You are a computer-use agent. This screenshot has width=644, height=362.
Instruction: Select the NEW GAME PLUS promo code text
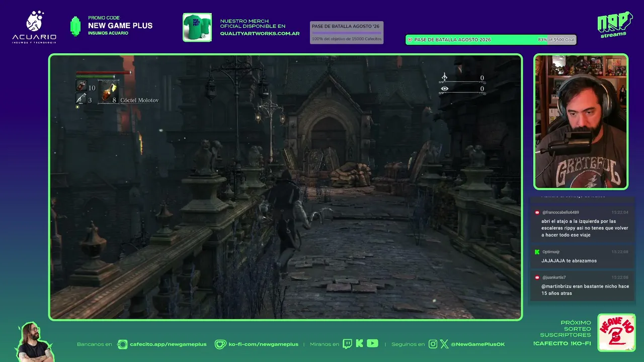[x=120, y=26]
